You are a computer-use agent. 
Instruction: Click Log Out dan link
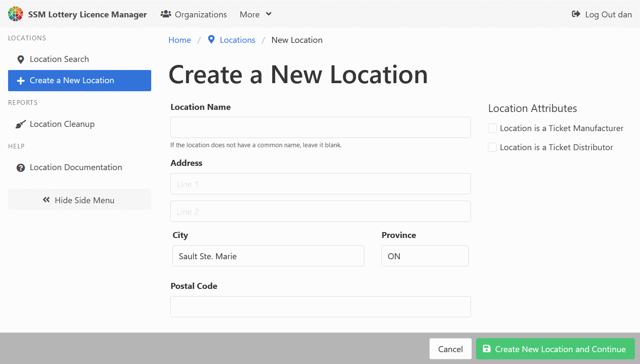(x=602, y=14)
